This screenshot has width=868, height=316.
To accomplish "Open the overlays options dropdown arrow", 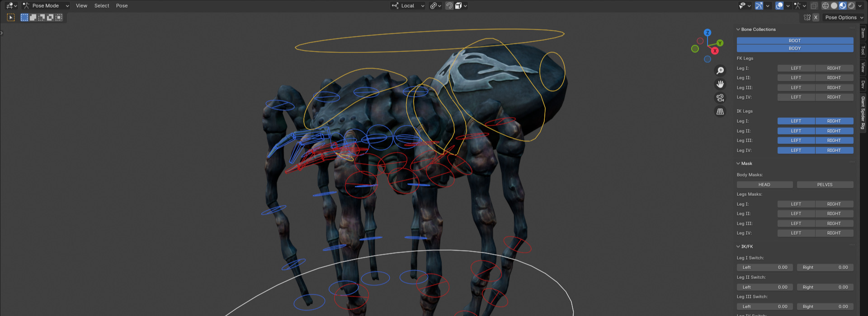I will (x=788, y=6).
